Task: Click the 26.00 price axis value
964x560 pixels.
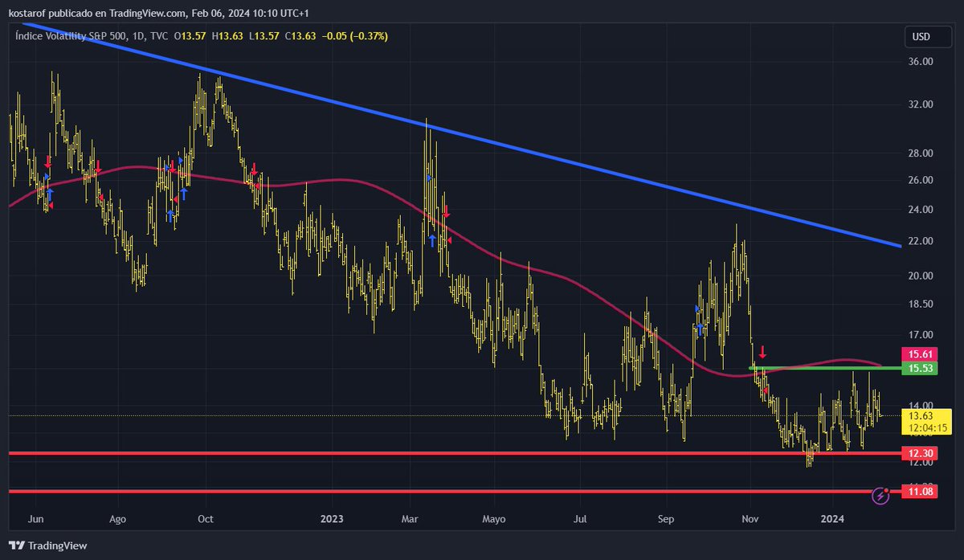Action: (x=921, y=181)
